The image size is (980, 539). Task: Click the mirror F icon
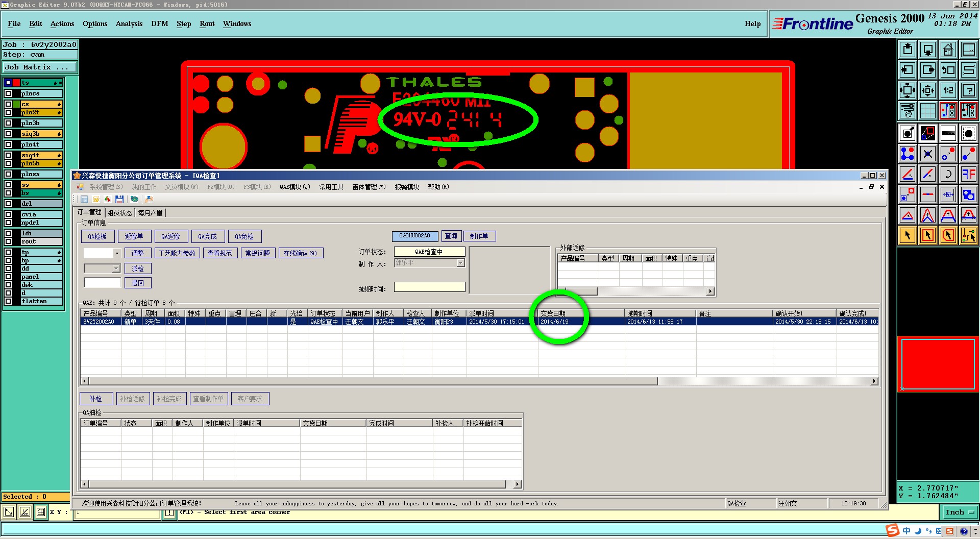pos(968,174)
